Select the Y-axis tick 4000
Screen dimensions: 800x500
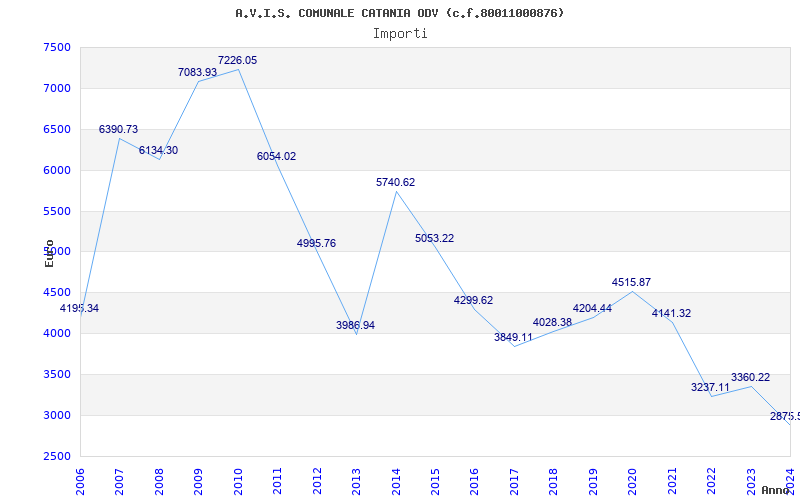click(57, 333)
